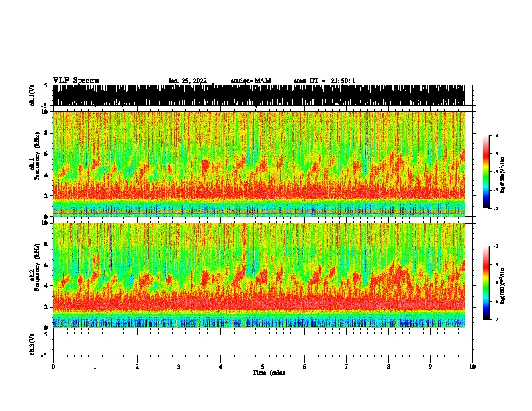Click tick label 3 on Time axis
Screen dimensions: 532x411
tap(179, 367)
